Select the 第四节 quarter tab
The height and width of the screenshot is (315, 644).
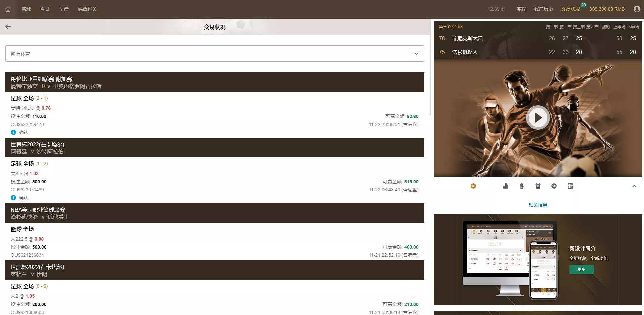(x=592, y=27)
